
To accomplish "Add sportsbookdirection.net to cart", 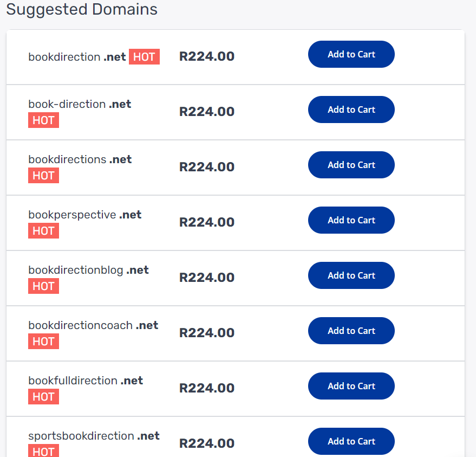I will click(x=351, y=441).
